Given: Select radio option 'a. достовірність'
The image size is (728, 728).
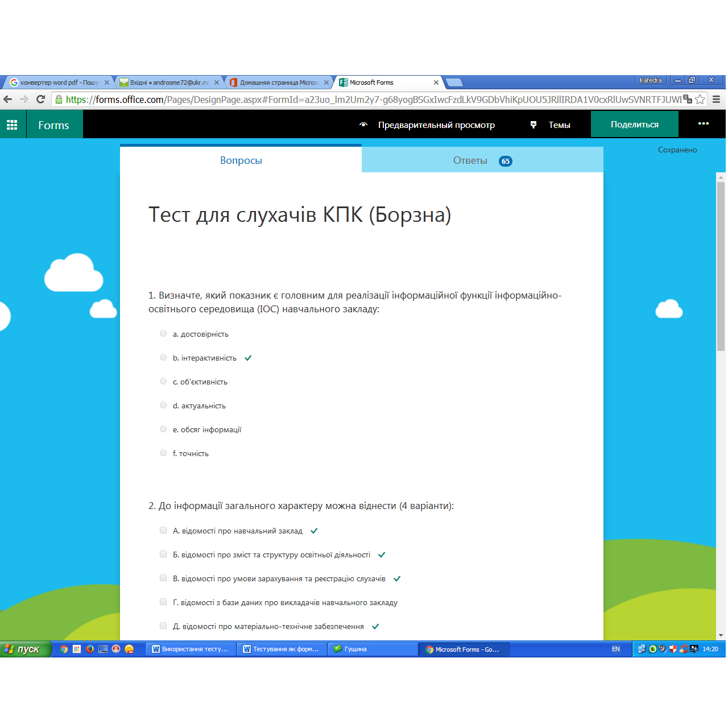Looking at the screenshot, I should 163,333.
